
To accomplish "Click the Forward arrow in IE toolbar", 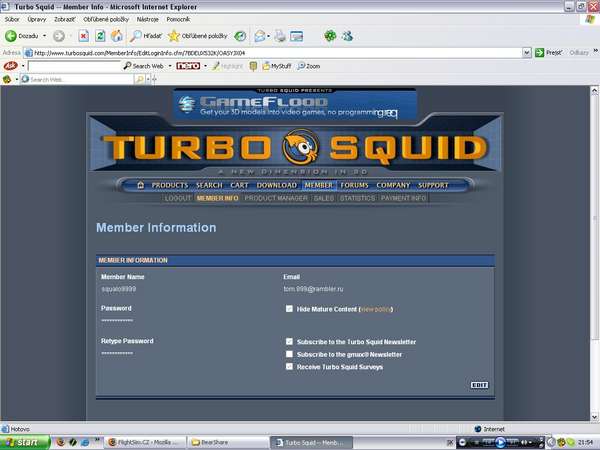I will [59, 36].
